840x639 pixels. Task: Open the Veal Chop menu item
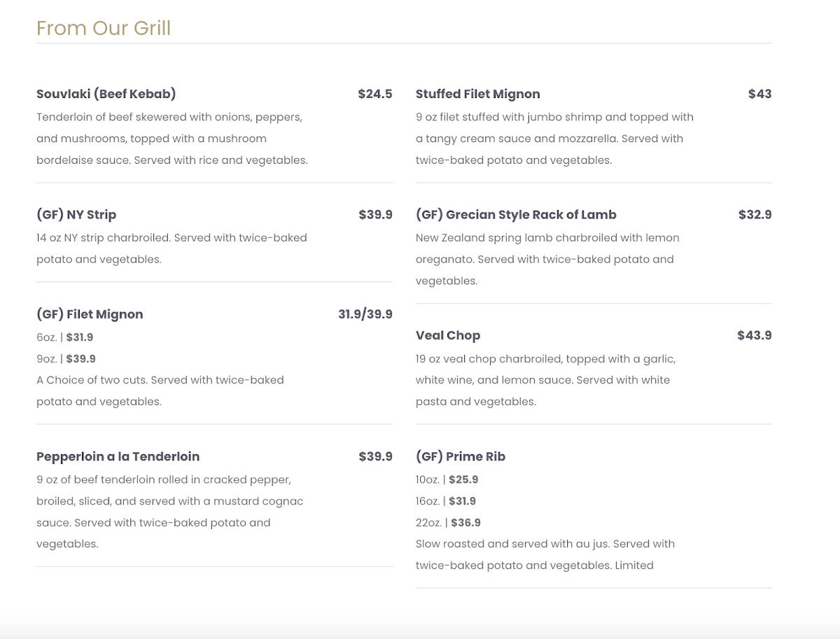[x=448, y=335]
